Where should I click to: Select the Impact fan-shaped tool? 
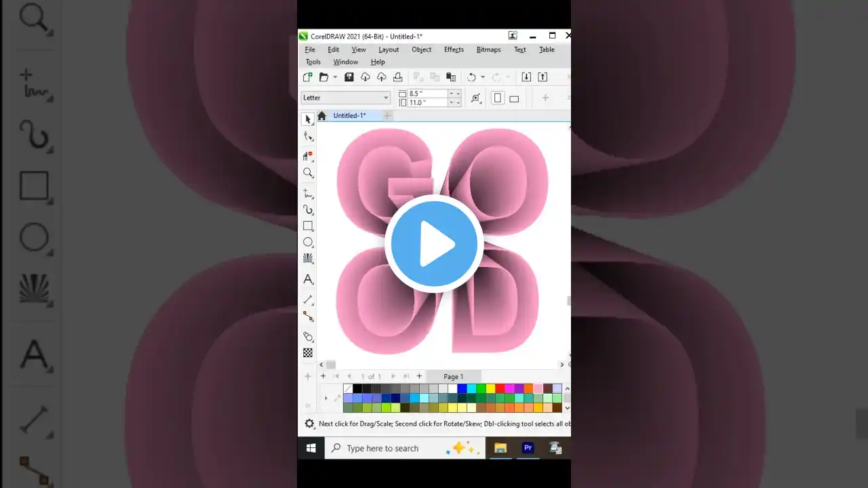308,258
